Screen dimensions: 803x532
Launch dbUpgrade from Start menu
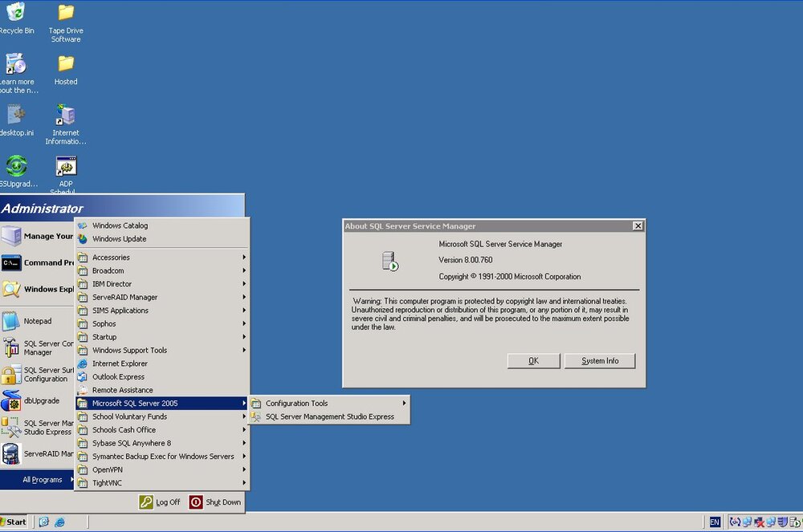37,400
